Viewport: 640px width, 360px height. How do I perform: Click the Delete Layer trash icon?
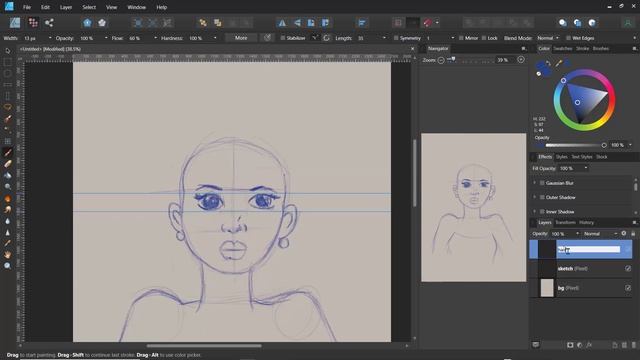(x=633, y=345)
